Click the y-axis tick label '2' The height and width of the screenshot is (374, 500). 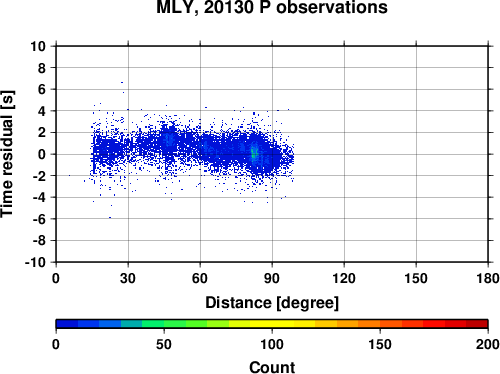[x=42, y=133]
